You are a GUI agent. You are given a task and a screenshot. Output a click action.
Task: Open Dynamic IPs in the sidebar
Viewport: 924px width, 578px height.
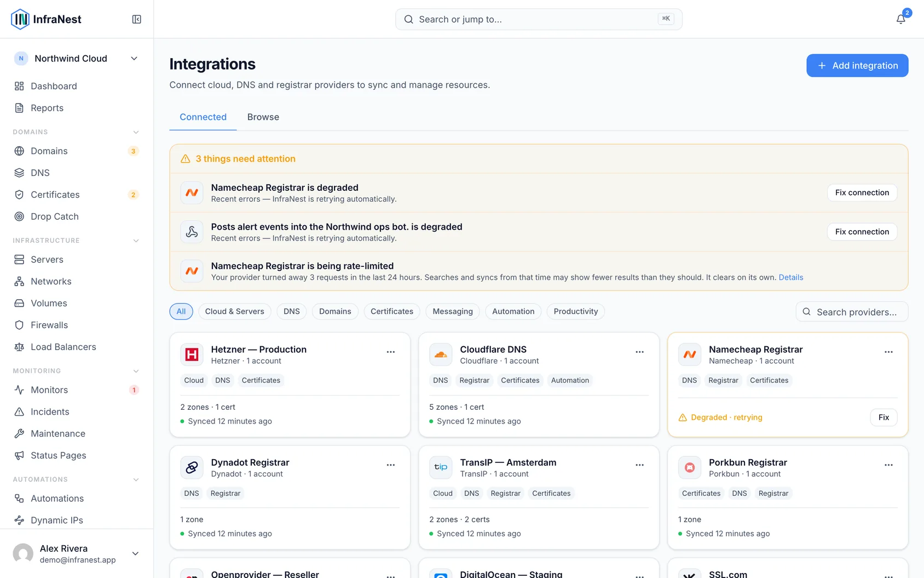click(x=77, y=520)
